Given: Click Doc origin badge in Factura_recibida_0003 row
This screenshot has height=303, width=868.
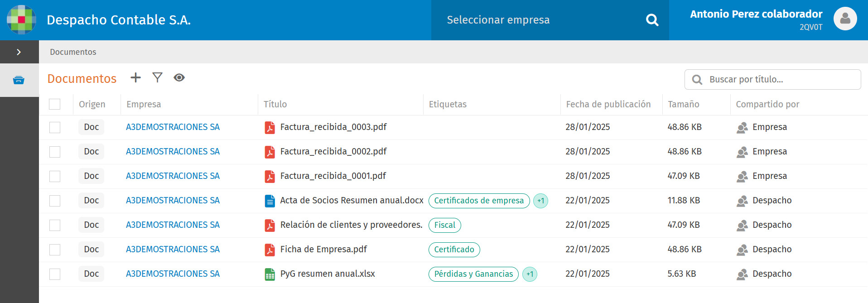Looking at the screenshot, I should (x=92, y=127).
